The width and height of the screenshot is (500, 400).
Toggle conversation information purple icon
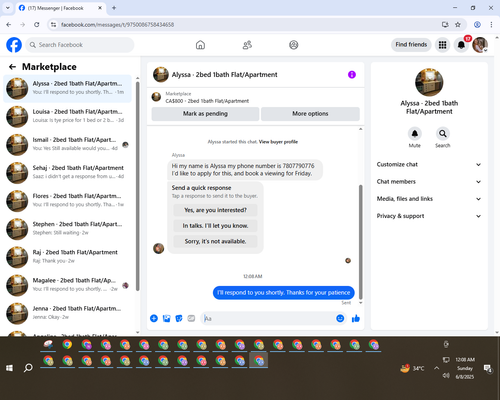(x=352, y=75)
